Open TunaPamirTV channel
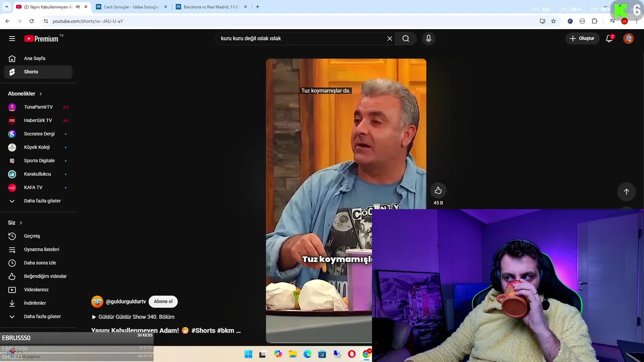This screenshot has width=644, height=362. click(x=38, y=107)
